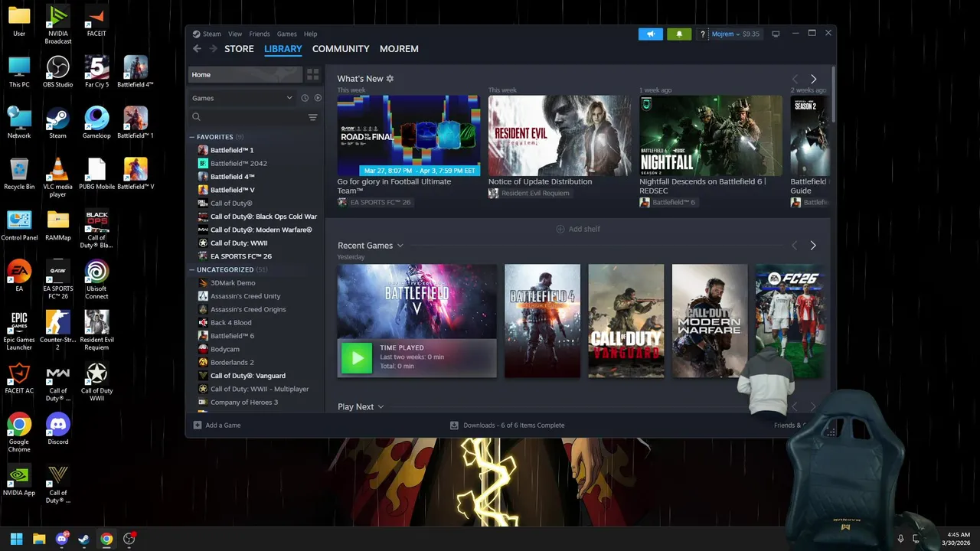Open RAMMap desktop shortcut
This screenshot has height=551, width=980.
57,225
